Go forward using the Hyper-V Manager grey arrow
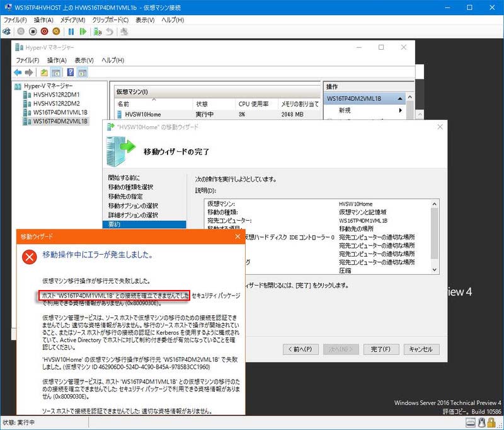The height and width of the screenshot is (430, 504). pyautogui.click(x=29, y=73)
